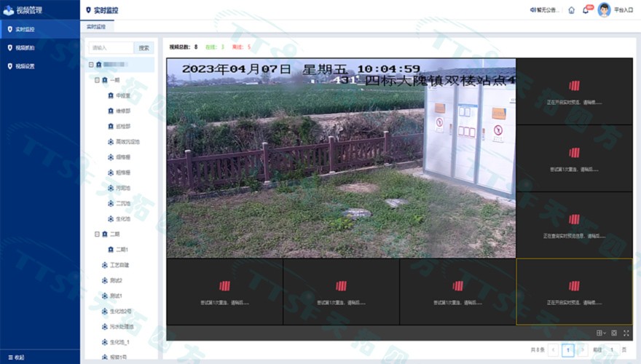Viewport: 641px width, 364px height.
Task: Collapse the 二期 tree node
Action: click(97, 234)
